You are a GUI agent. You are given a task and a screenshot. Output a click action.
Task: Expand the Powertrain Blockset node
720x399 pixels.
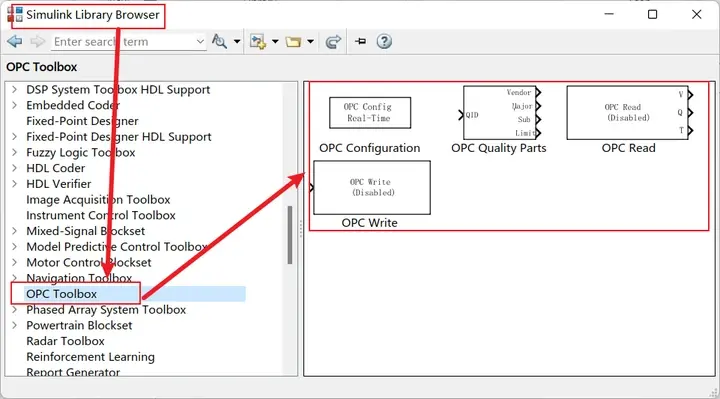pos(14,325)
